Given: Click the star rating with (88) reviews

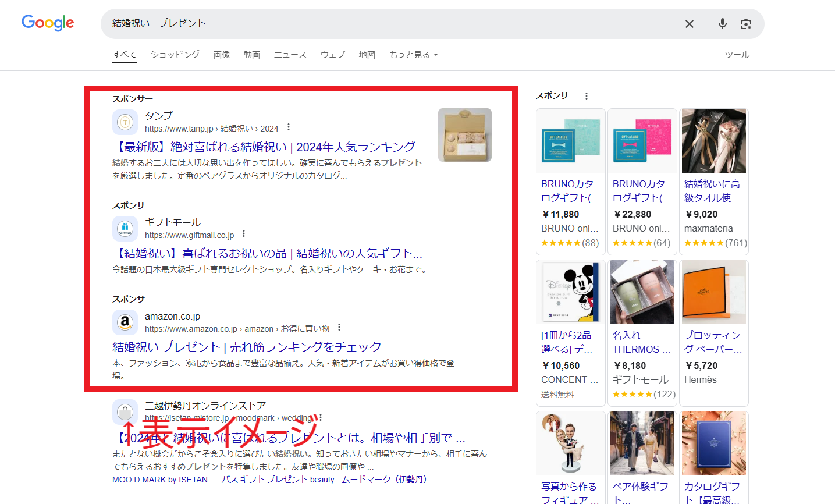Looking at the screenshot, I should (570, 243).
